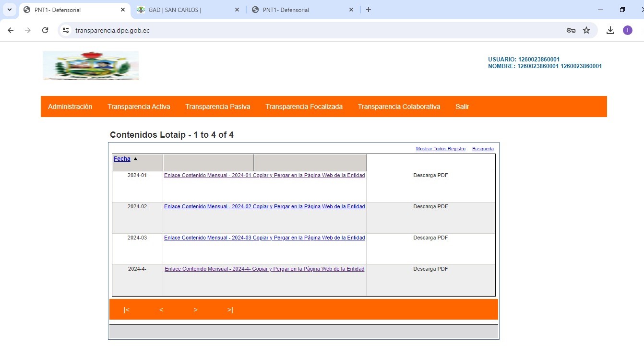This screenshot has width=644, height=346.
Task: Open the Administración menu
Action: pos(70,107)
